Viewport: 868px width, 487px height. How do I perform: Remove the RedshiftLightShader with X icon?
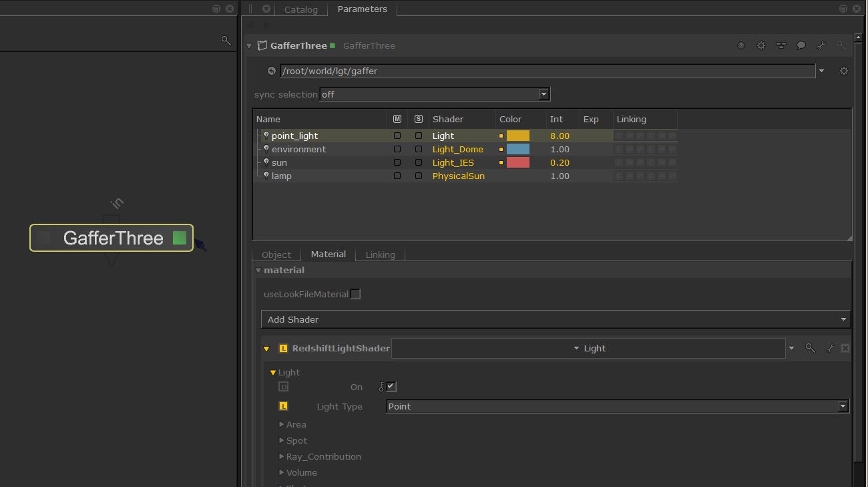pyautogui.click(x=845, y=348)
